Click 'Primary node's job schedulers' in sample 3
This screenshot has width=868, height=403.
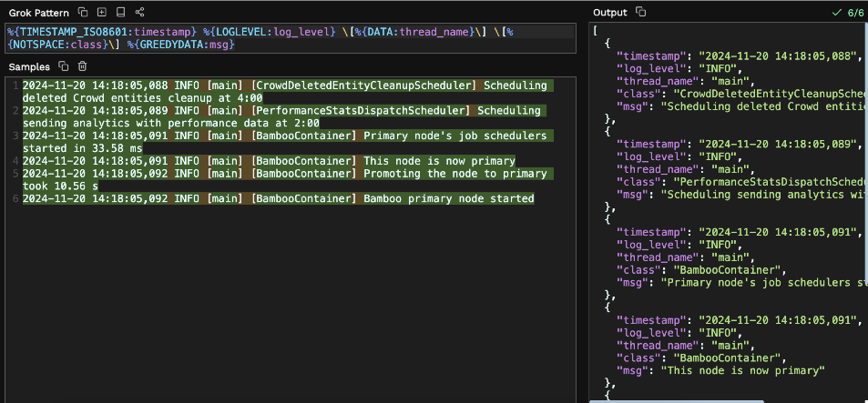pos(455,136)
